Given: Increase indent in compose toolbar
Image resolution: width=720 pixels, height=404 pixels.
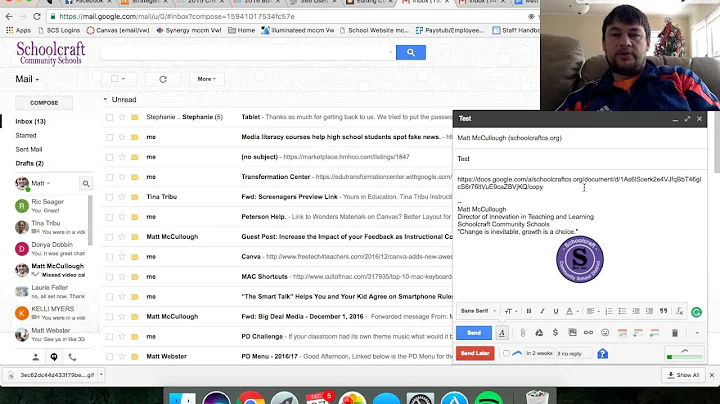Looking at the screenshot, I should pos(649,311).
